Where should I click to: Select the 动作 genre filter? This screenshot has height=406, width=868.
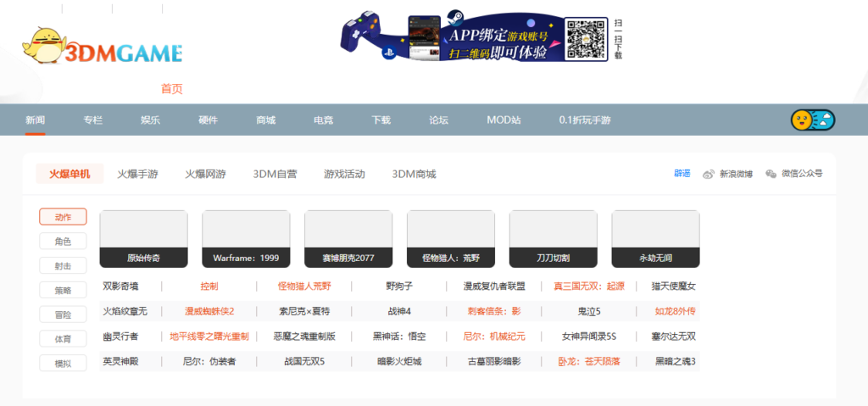(x=63, y=217)
